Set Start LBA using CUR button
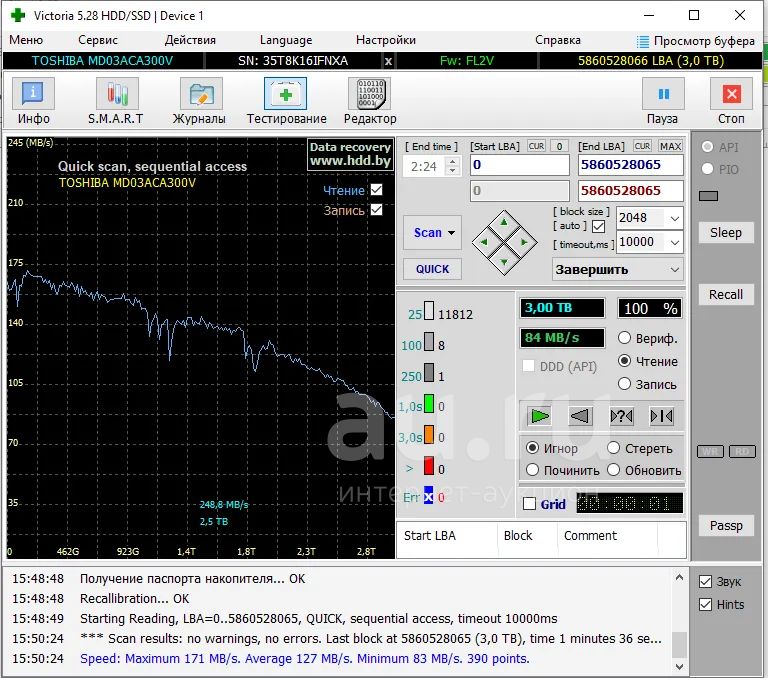This screenshot has width=768, height=678. [536, 146]
